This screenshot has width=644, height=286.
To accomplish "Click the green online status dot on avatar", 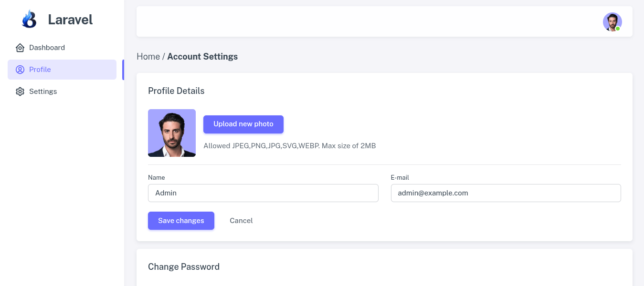I will (x=618, y=29).
